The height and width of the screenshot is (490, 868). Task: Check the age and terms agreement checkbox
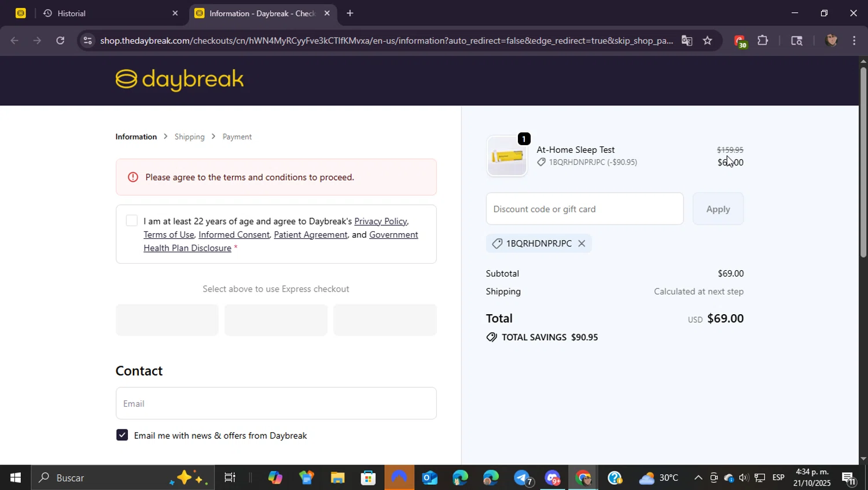[131, 221]
